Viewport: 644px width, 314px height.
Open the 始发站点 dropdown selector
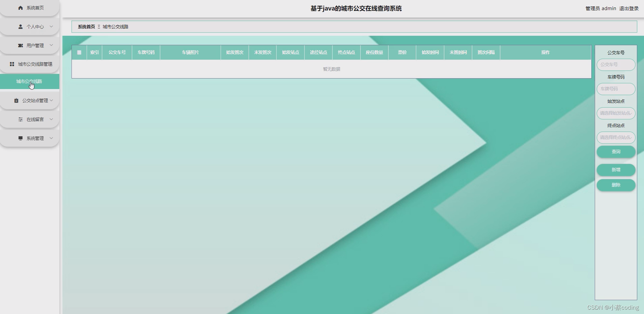pyautogui.click(x=616, y=113)
